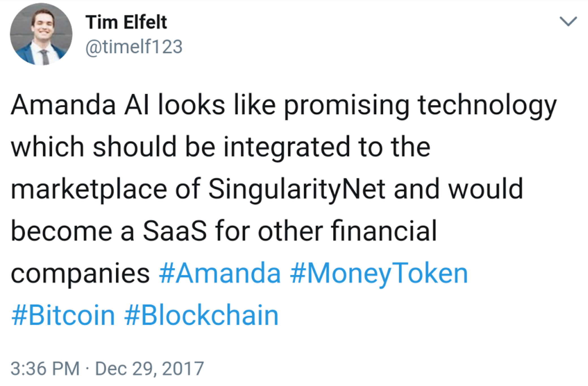This screenshot has height=386, width=588.
Task: Click the 3:36 PM timestamp
Action: 45,368
